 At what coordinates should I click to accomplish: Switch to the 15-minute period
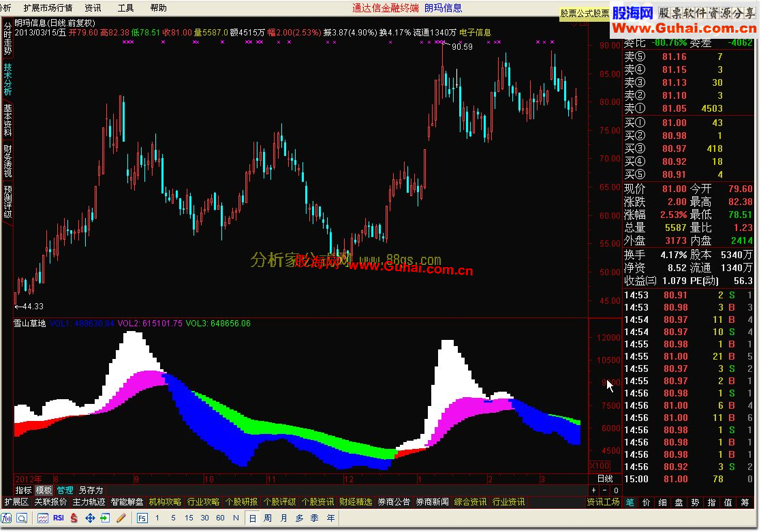pyautogui.click(x=189, y=518)
